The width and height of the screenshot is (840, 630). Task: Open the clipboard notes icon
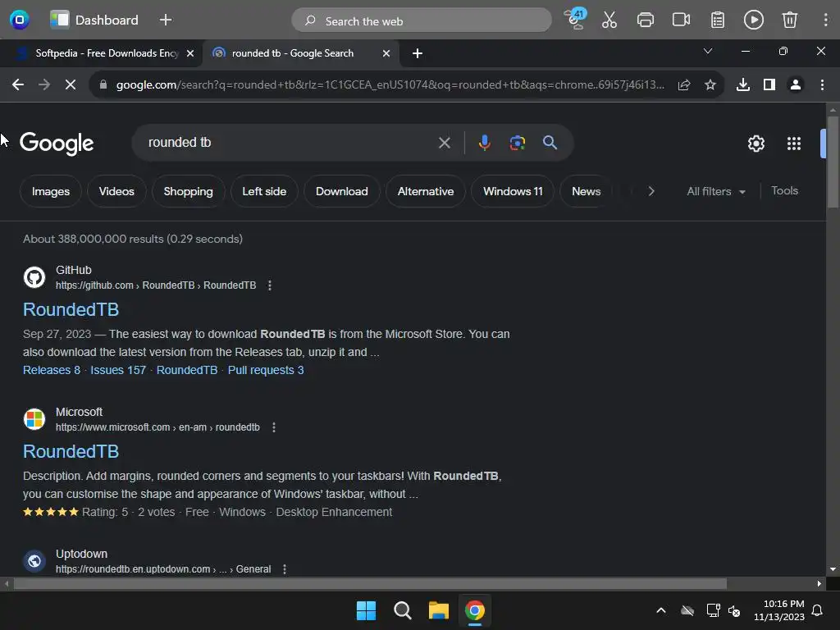[717, 20]
